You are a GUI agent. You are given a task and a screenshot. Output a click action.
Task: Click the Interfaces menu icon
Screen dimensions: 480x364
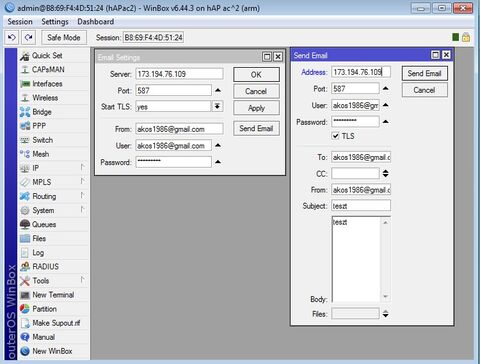(x=25, y=84)
